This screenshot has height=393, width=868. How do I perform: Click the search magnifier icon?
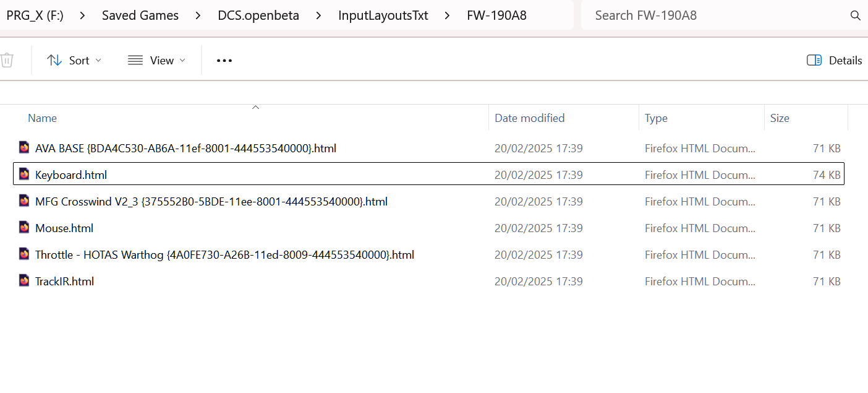tap(856, 15)
